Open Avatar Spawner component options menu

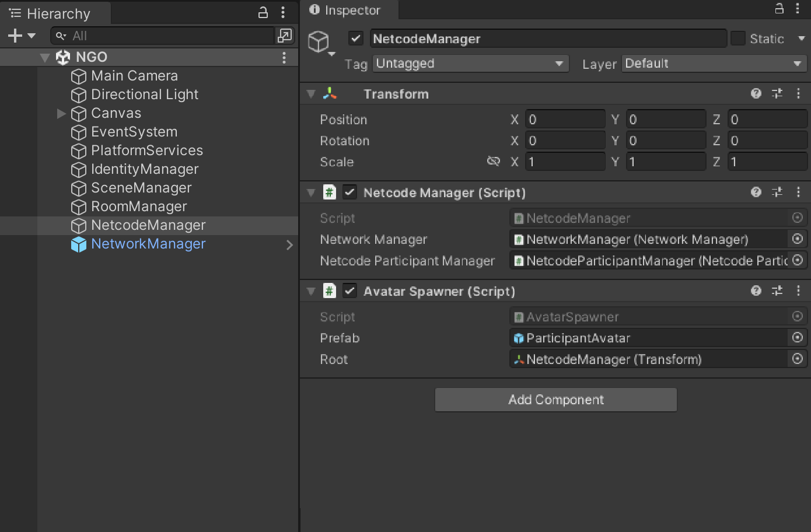coord(798,290)
